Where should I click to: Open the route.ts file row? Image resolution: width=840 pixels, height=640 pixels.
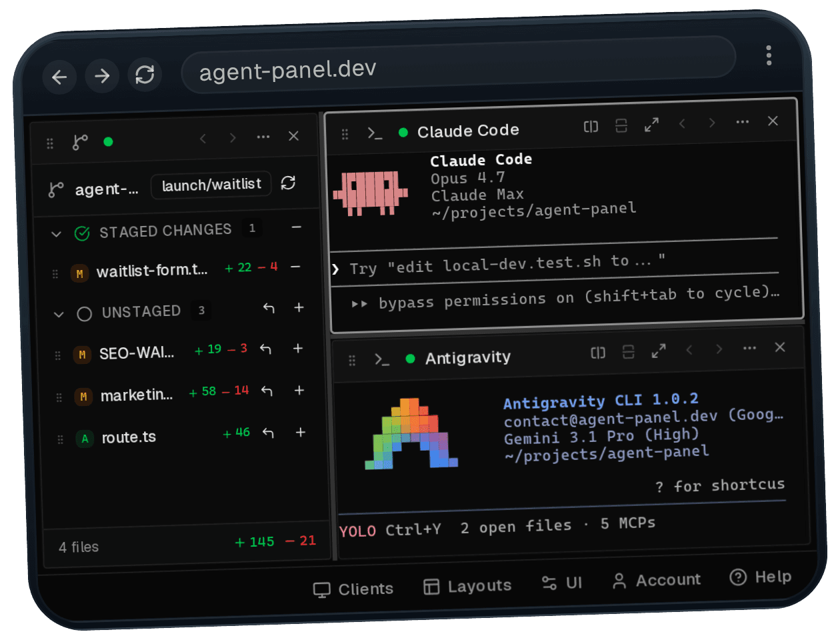coord(183,435)
